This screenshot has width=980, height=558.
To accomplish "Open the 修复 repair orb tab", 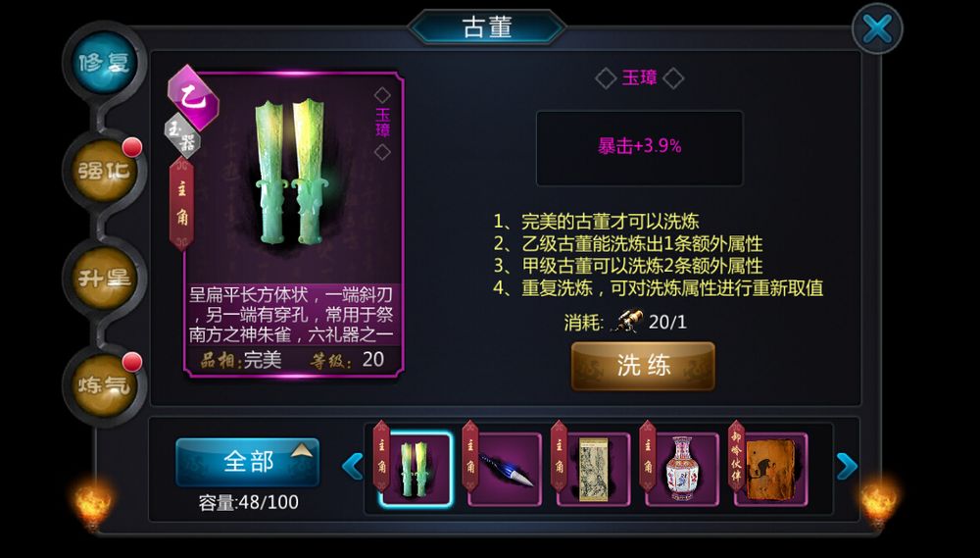I will pos(104,63).
